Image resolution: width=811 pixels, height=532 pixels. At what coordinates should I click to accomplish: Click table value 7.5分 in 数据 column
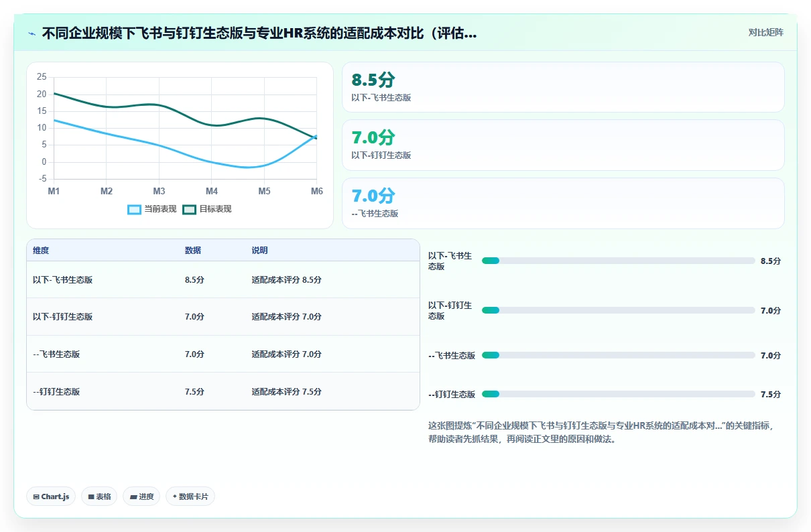coord(194,392)
